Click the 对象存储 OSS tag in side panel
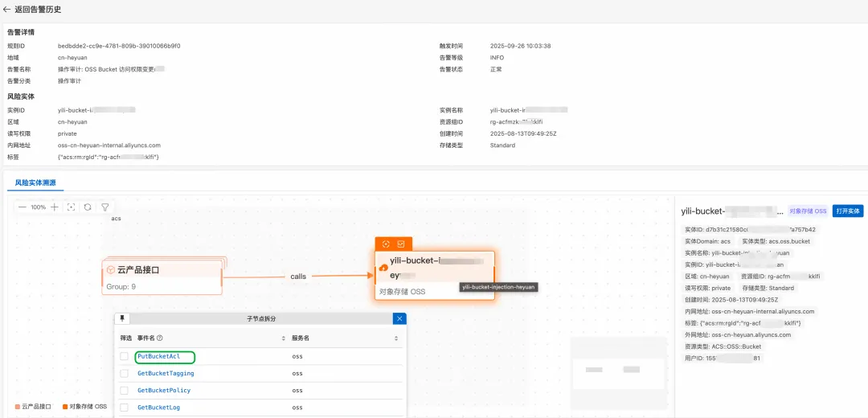Viewport: 868px width, 418px height. point(808,211)
